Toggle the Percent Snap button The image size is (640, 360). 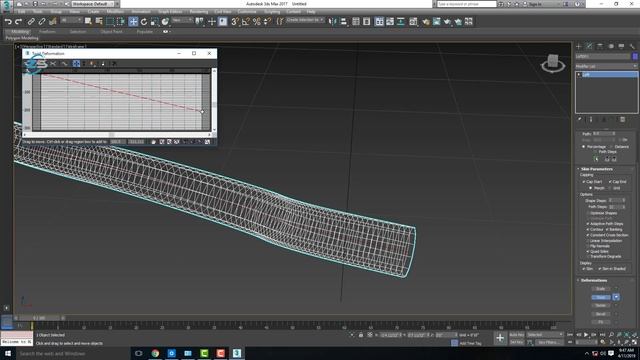click(256, 22)
